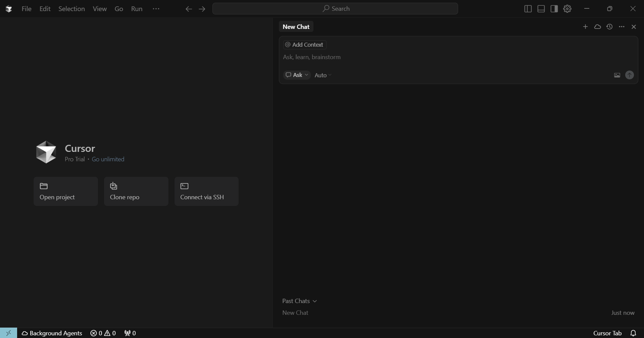This screenshot has width=644, height=338.
Task: Toggle the primary sidebar layout icon
Action: [528, 9]
